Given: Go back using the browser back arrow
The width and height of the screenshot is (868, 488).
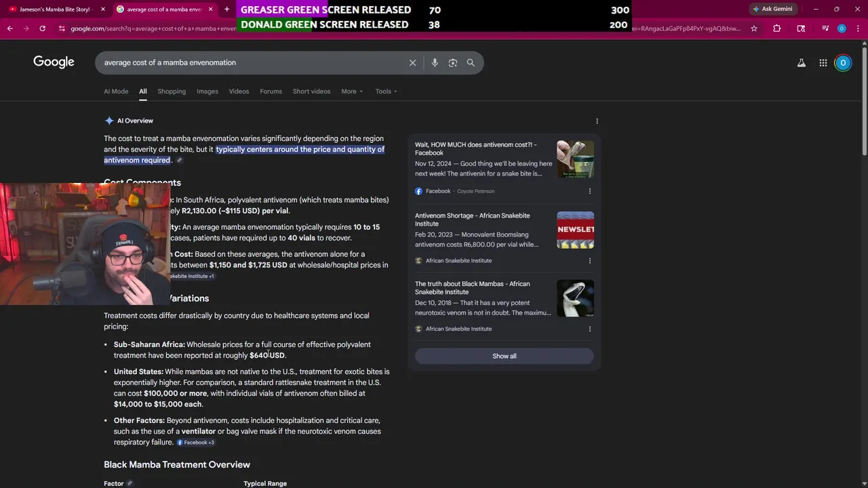Looking at the screenshot, I should click(10, 28).
